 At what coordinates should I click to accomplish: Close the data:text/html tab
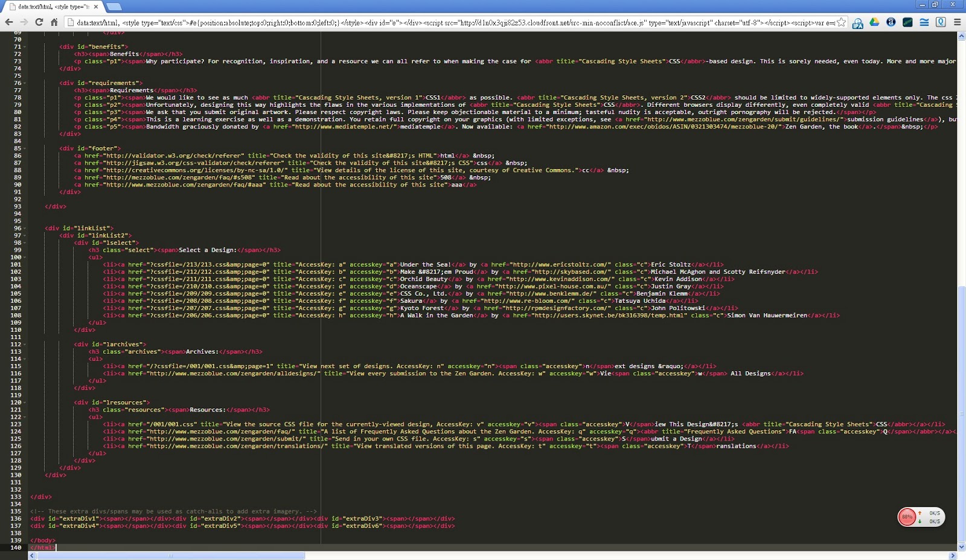tap(96, 7)
